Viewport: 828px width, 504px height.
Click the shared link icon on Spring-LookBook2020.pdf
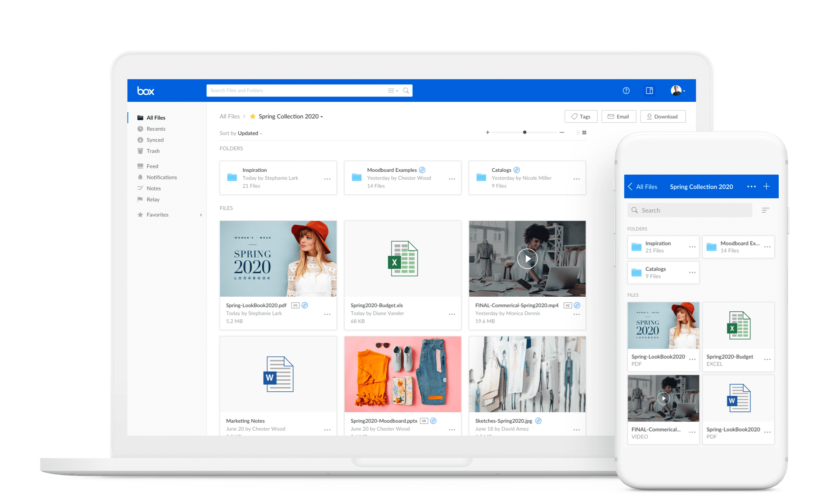coord(305,305)
